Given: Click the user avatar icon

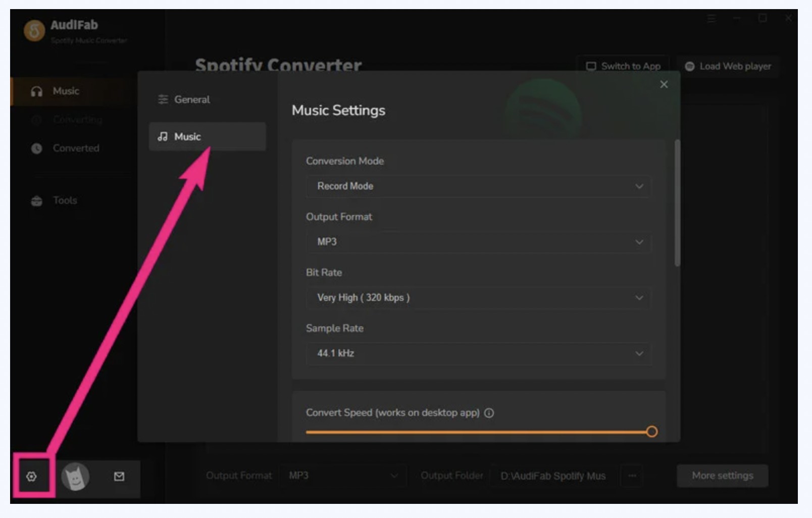Looking at the screenshot, I should (75, 476).
